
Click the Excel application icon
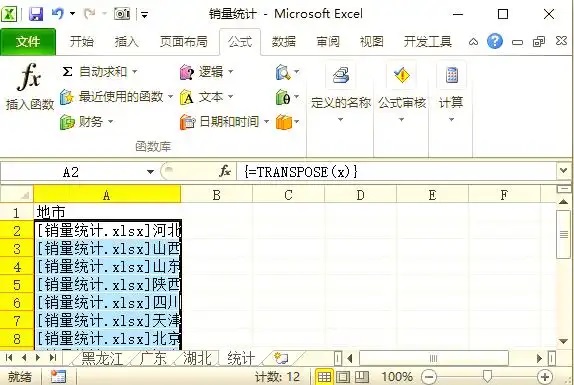pos(9,14)
